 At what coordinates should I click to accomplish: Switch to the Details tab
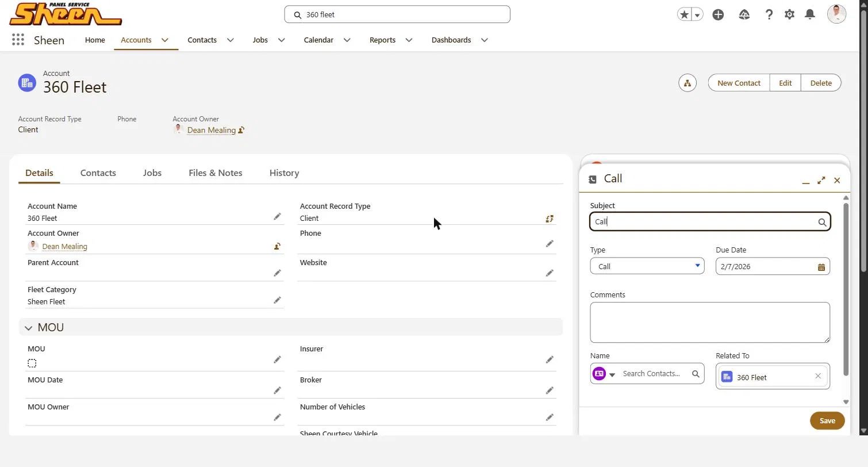(39, 173)
